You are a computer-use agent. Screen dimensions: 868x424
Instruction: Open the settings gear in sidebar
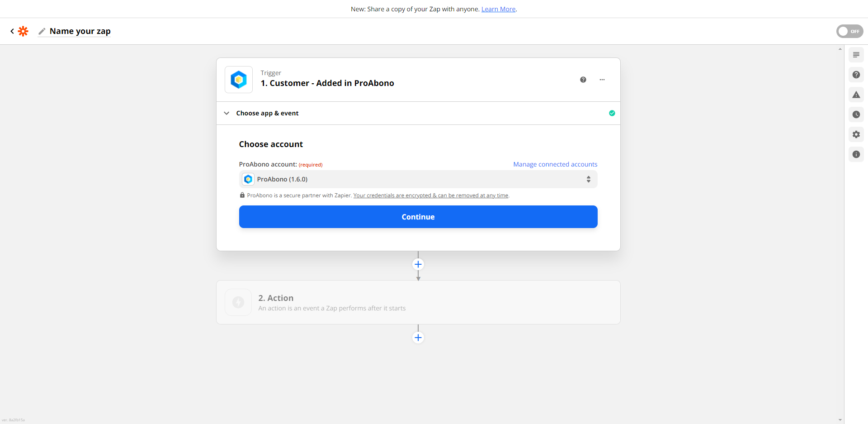pos(856,134)
